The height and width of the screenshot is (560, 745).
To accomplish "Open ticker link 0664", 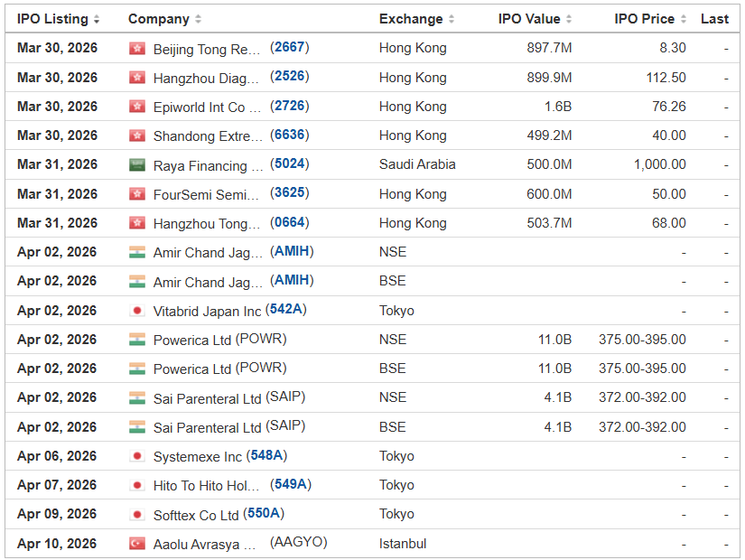I will 289,222.
